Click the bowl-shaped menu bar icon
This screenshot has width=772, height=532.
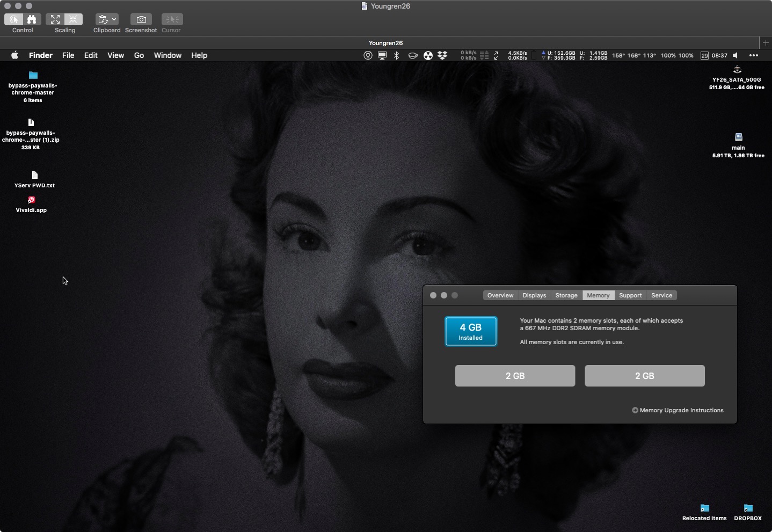413,55
